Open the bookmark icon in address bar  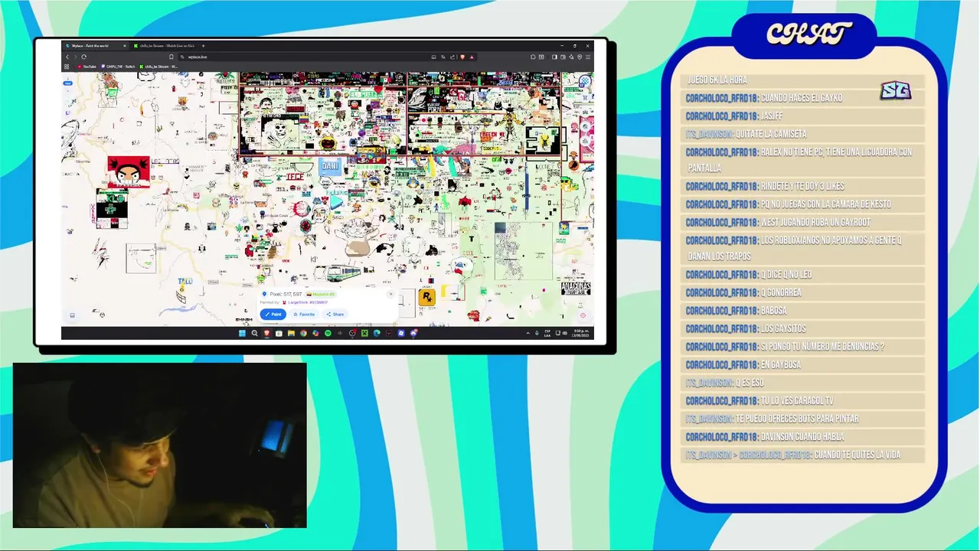click(171, 57)
